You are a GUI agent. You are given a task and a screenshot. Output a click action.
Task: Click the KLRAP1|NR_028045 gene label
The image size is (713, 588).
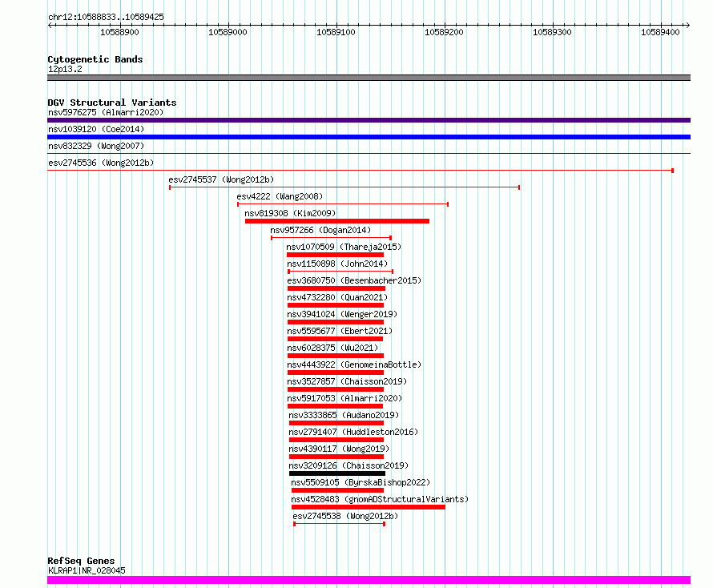click(87, 570)
